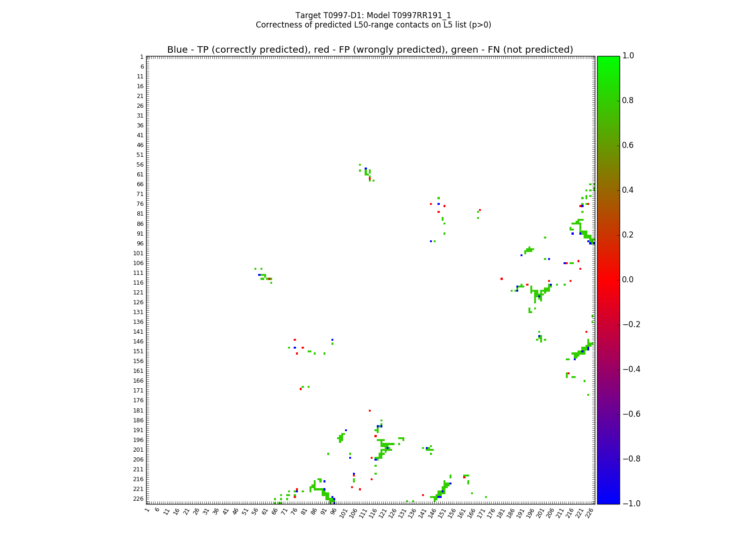Viewport: 747px width, 560px height.
Task: Click the purple section of the colorbar near −0.4
Action: click(x=608, y=369)
